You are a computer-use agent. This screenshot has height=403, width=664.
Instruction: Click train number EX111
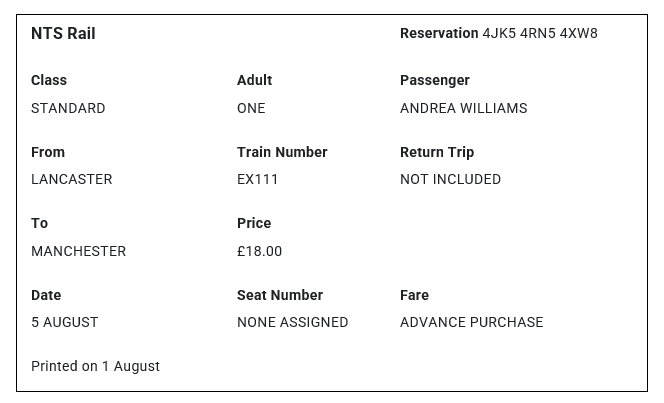(x=258, y=179)
